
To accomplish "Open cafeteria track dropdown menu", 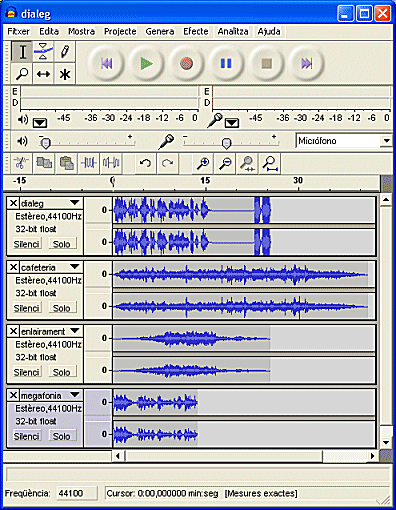I will click(75, 267).
